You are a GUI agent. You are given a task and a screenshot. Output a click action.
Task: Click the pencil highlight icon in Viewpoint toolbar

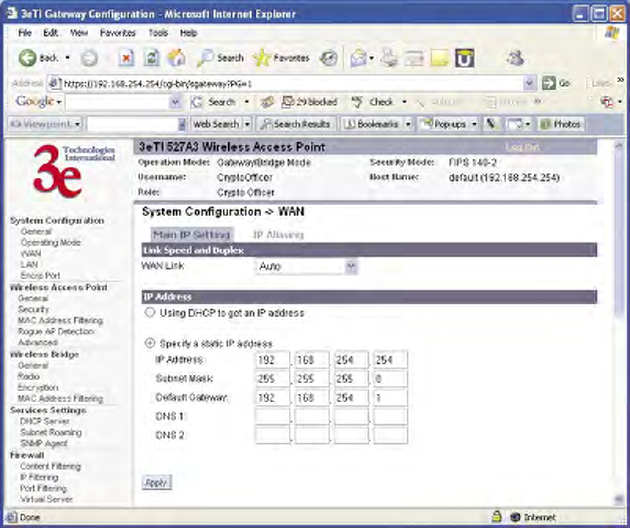491,124
